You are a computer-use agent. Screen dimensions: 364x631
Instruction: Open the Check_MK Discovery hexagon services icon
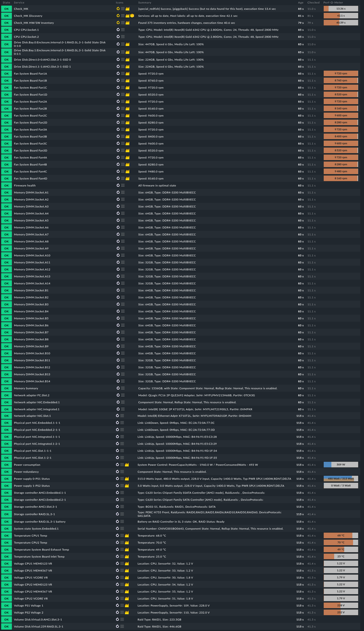click(132, 16)
